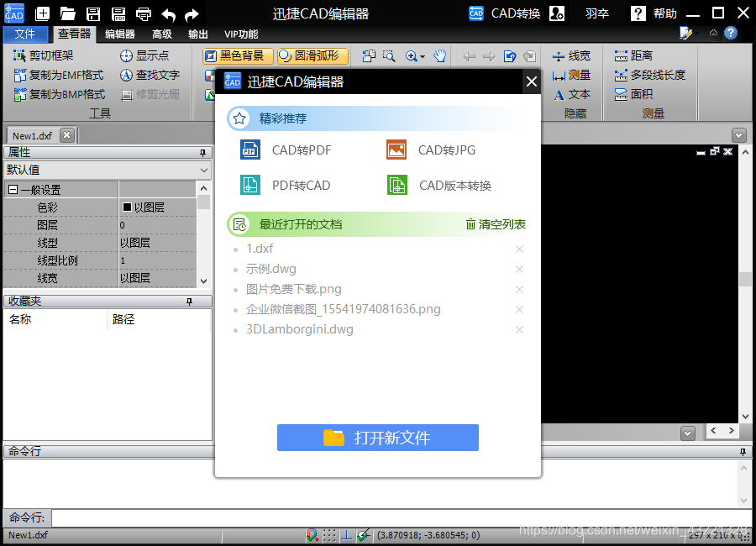The height and width of the screenshot is (546, 756).
Task: Select the 剪切框架 tool
Action: click(x=44, y=55)
